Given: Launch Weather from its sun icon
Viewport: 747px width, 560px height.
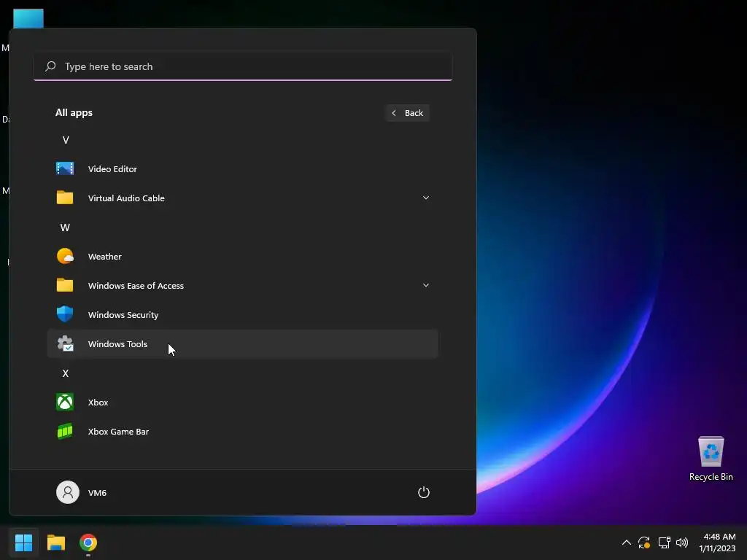Looking at the screenshot, I should click(65, 256).
